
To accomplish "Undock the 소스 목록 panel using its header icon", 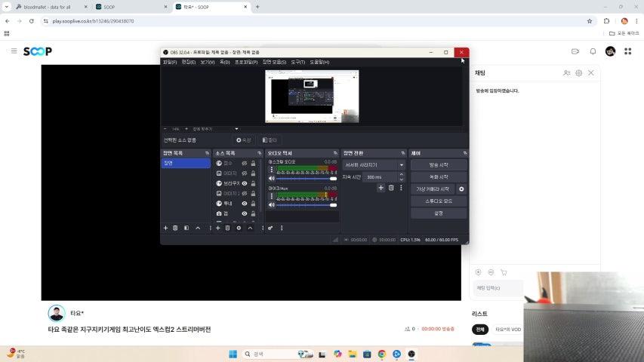I will [x=259, y=153].
